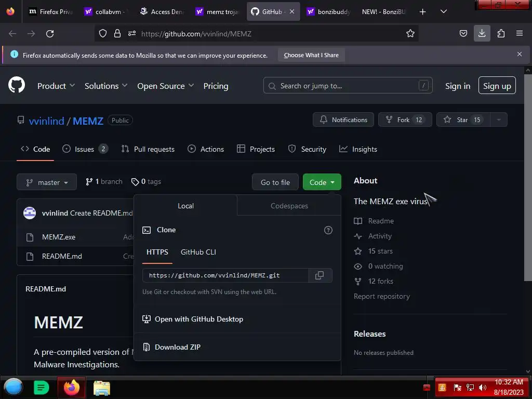
Task: Click the Clone help question icon
Action: point(328,230)
